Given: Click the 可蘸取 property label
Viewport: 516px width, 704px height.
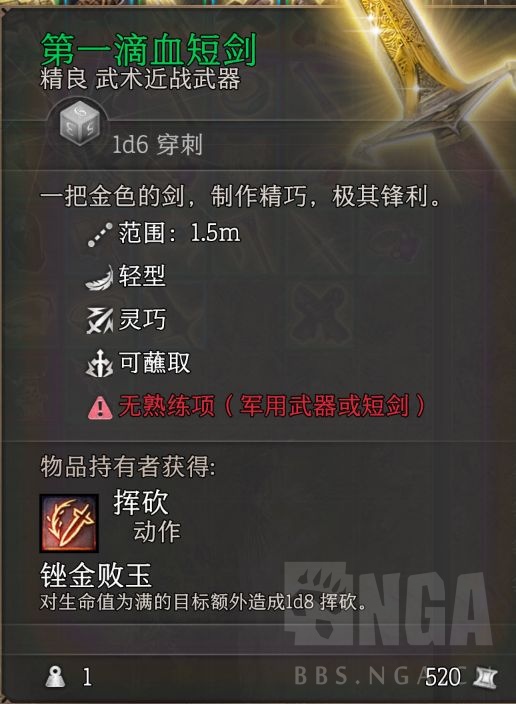Looking at the screenshot, I should (154, 362).
